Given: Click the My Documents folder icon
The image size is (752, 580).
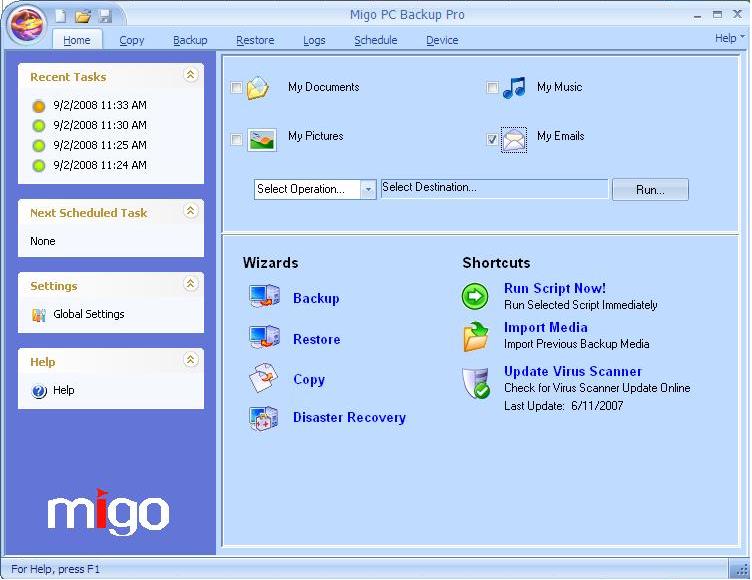Looking at the screenshot, I should [x=258, y=88].
